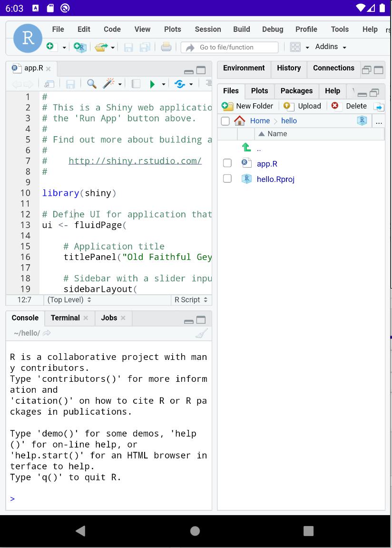
Task: Click the document outline icon at editor toolbar edge
Action: pos(208,83)
